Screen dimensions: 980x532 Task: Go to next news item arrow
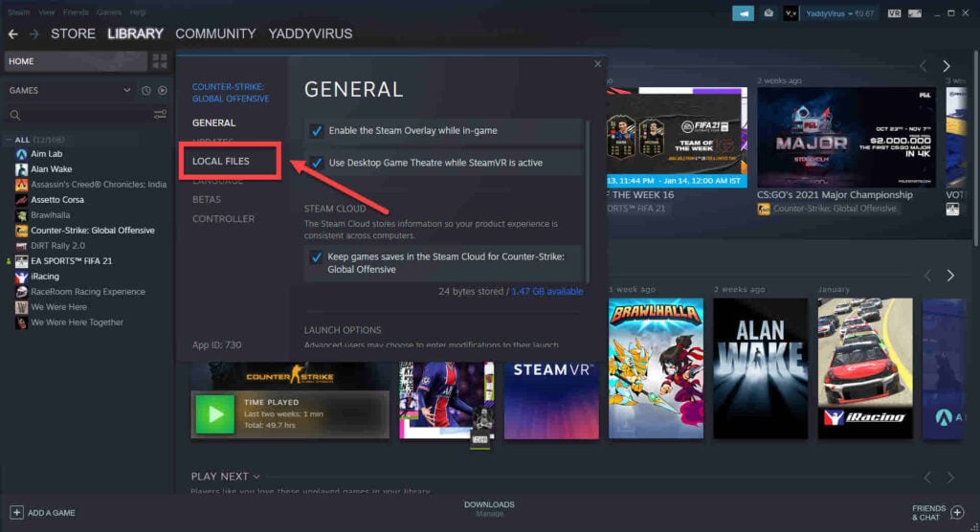[x=947, y=66]
